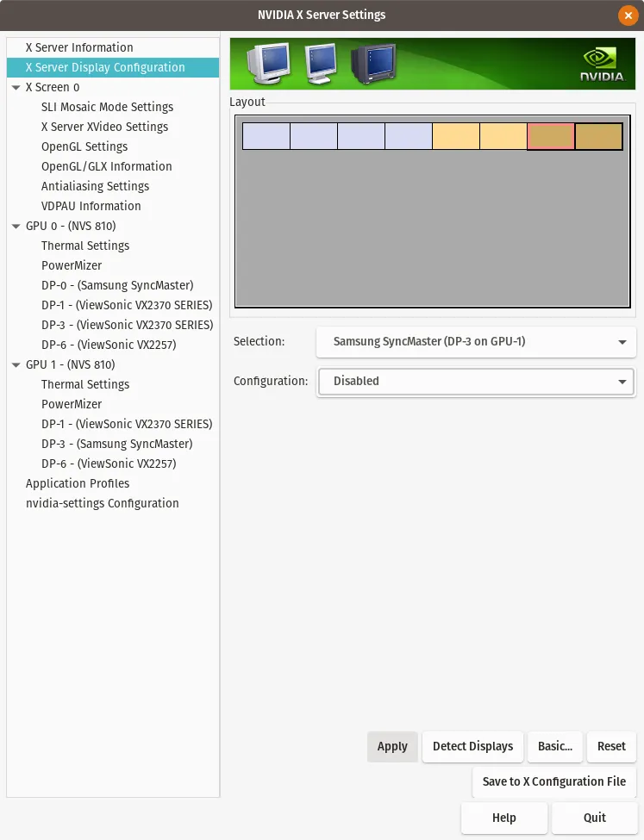644x840 pixels.
Task: Open PowerMizer under GPU 0
Action: coord(72,265)
